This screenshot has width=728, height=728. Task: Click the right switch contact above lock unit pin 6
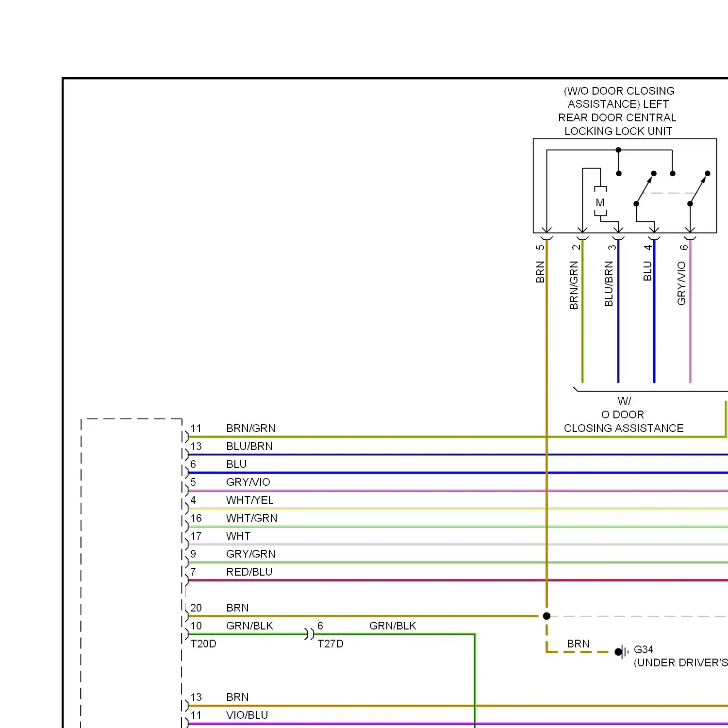coord(699,188)
